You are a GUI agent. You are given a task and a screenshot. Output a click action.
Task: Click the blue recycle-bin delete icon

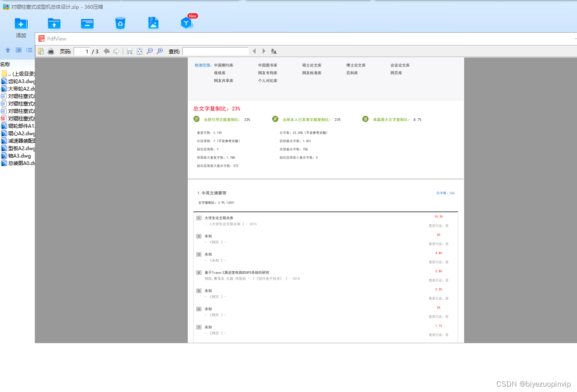120,23
